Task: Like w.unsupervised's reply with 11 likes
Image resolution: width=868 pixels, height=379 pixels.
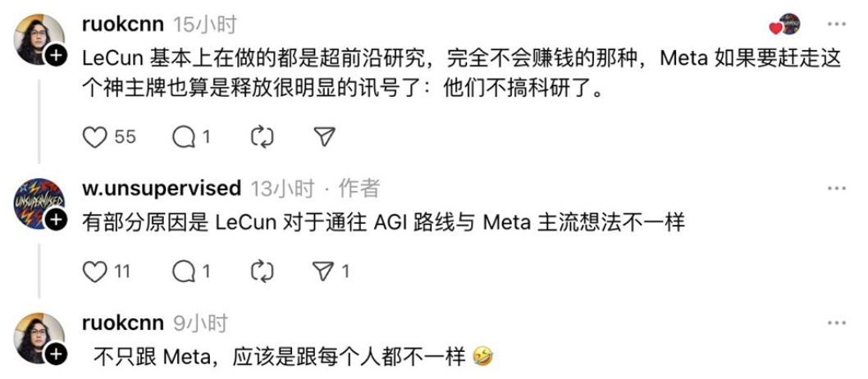Action: click(x=94, y=271)
